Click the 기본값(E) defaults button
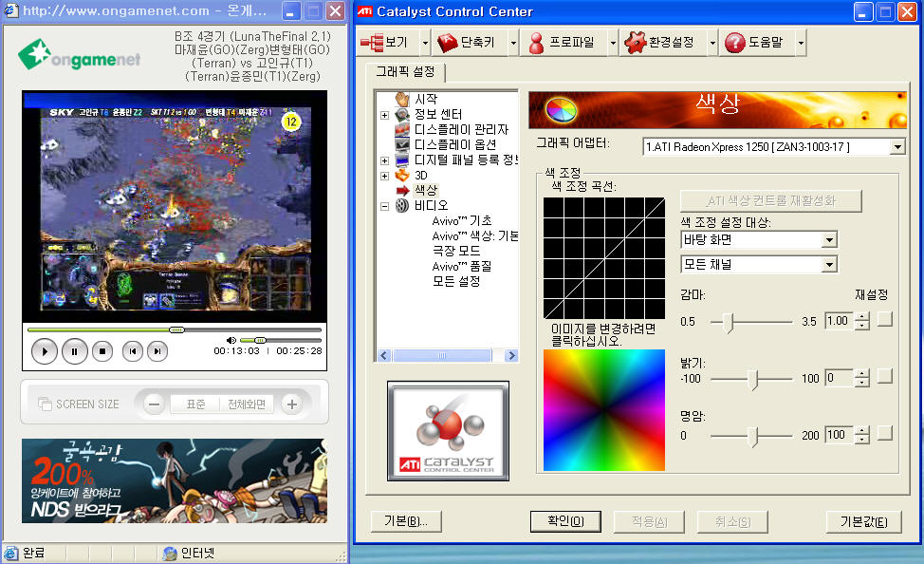The width and height of the screenshot is (924, 564). coord(864,521)
